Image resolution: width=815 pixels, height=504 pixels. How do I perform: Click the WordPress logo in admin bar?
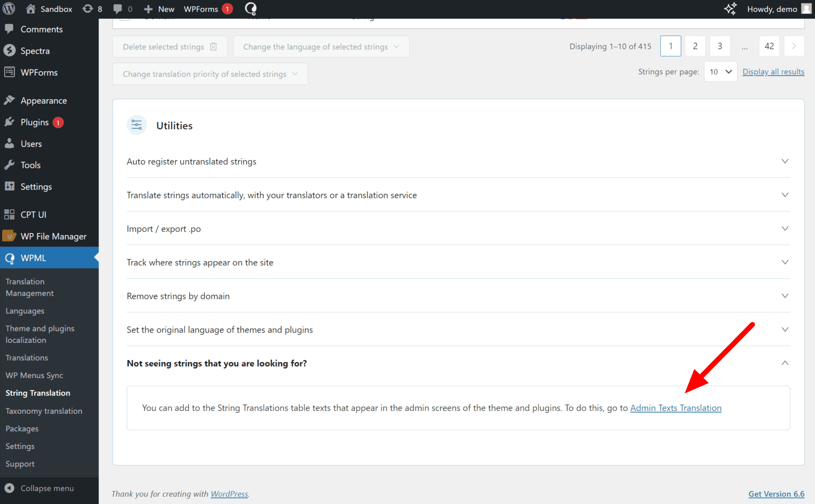[x=9, y=9]
